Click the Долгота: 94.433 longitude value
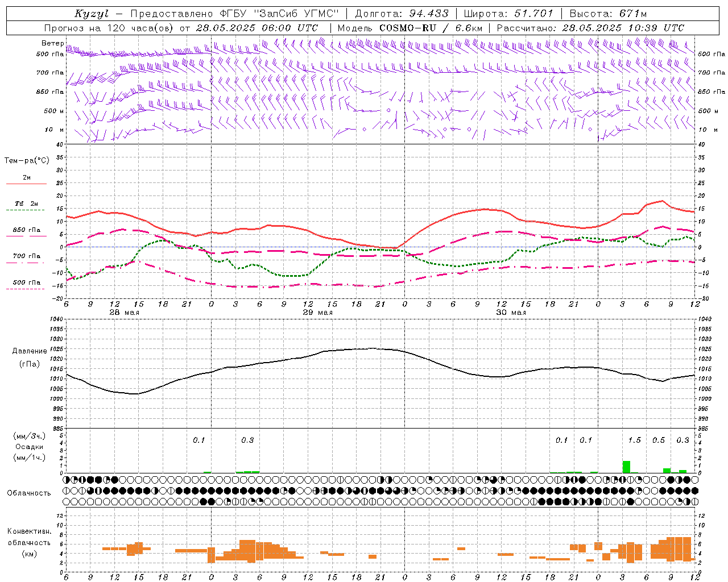Screen dimensions: 728x582 coord(402,14)
